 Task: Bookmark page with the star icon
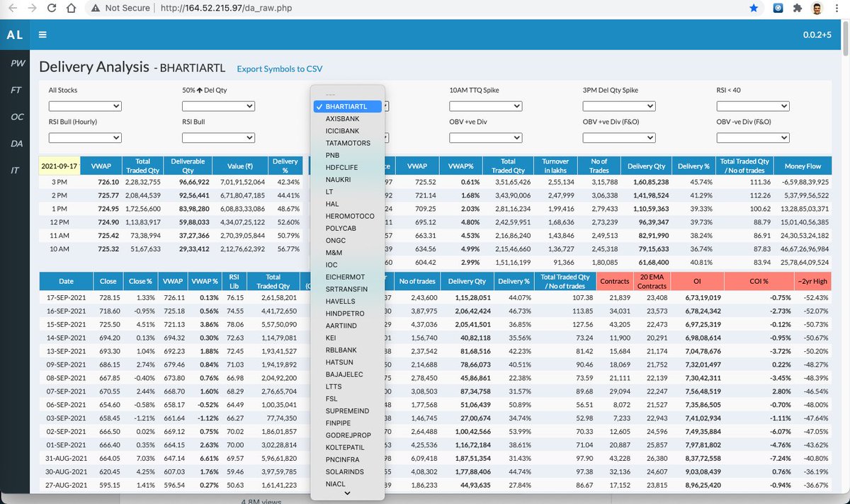click(754, 8)
